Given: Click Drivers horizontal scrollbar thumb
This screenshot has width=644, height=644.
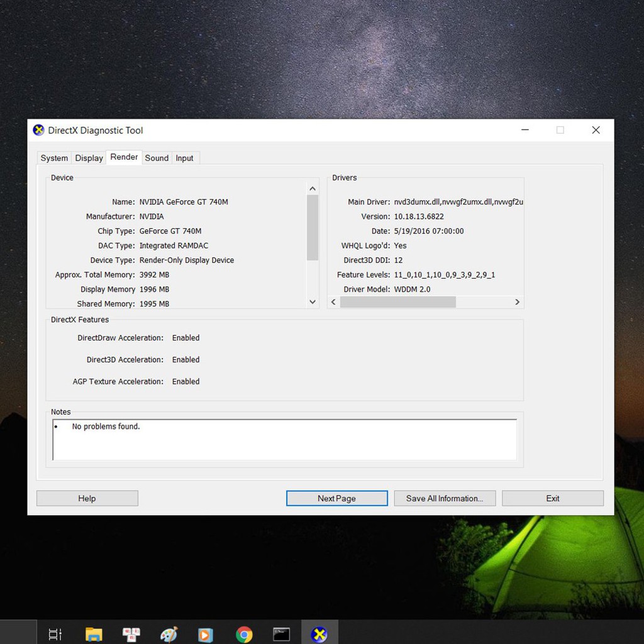Looking at the screenshot, I should [398, 303].
